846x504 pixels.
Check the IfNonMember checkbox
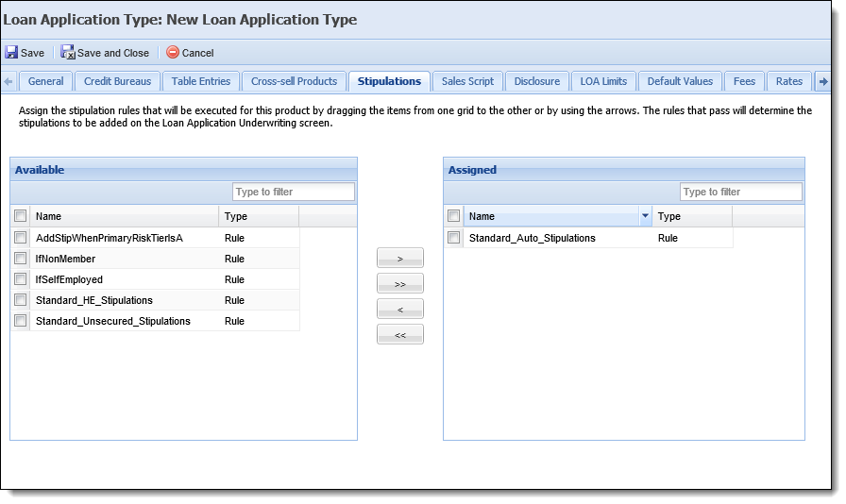21,259
